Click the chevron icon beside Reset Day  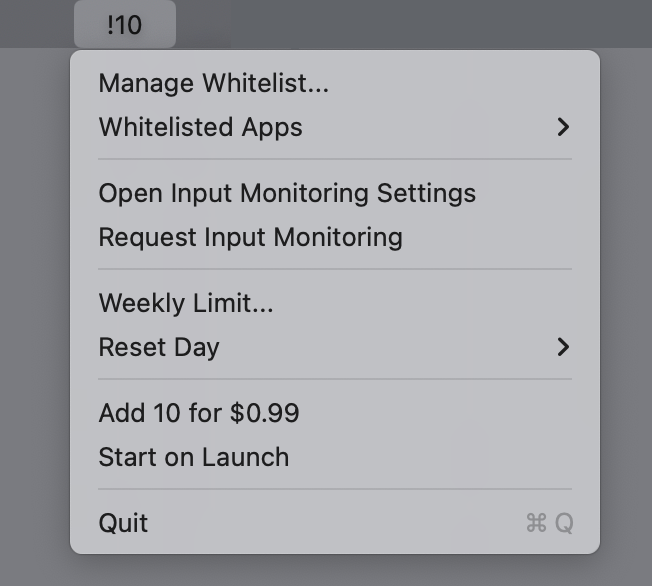563,347
